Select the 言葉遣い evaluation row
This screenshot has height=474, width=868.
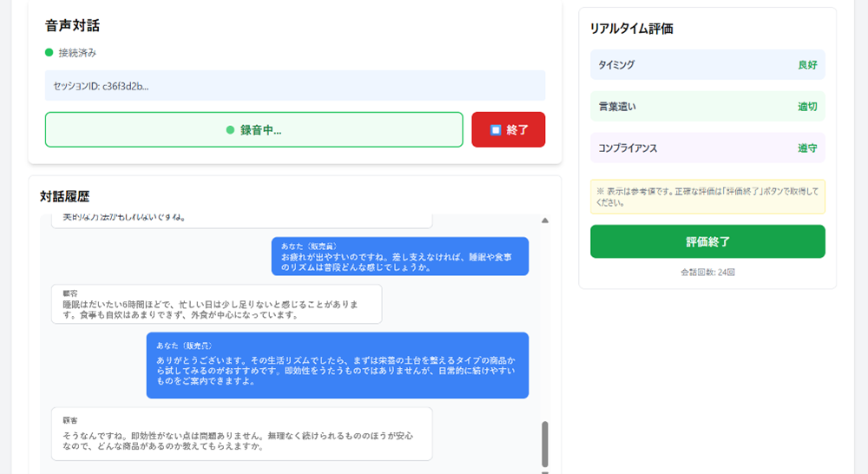coord(707,106)
